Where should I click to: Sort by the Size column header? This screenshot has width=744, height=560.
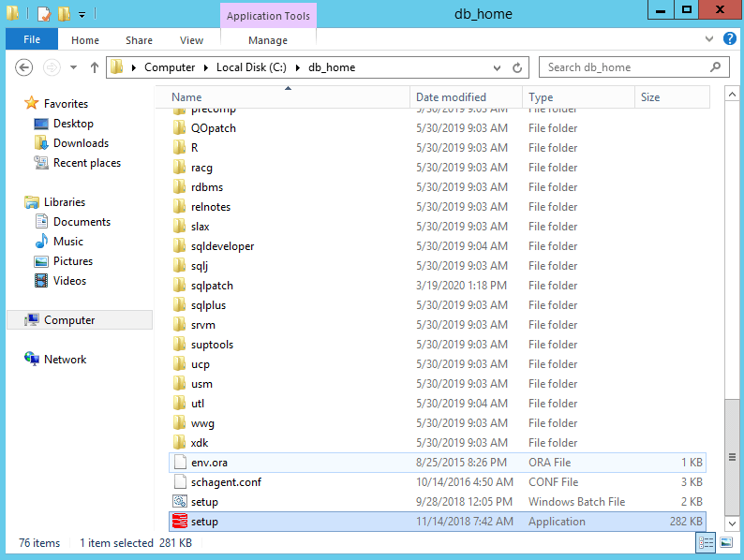(673, 97)
